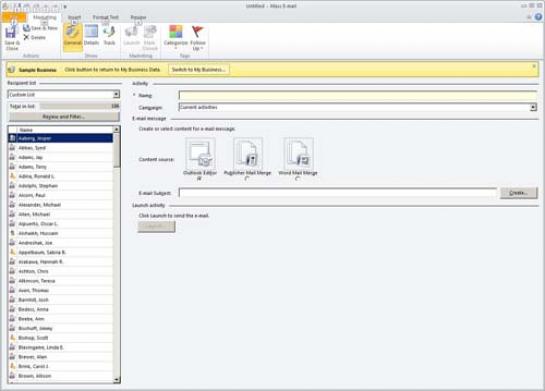Click the E-mail Subject input field
This screenshot has width=545, height=391.
337,193
